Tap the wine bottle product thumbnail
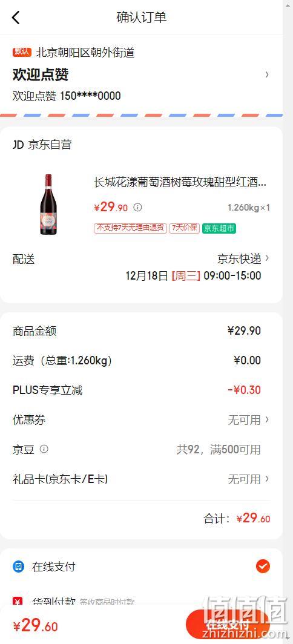This screenshot has width=293, height=644. tap(48, 205)
